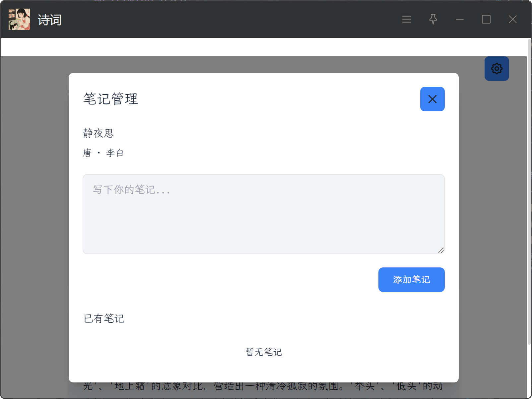Screen dimensions: 532x399
Task: Click the poem title 静夜思
Action: (x=99, y=133)
